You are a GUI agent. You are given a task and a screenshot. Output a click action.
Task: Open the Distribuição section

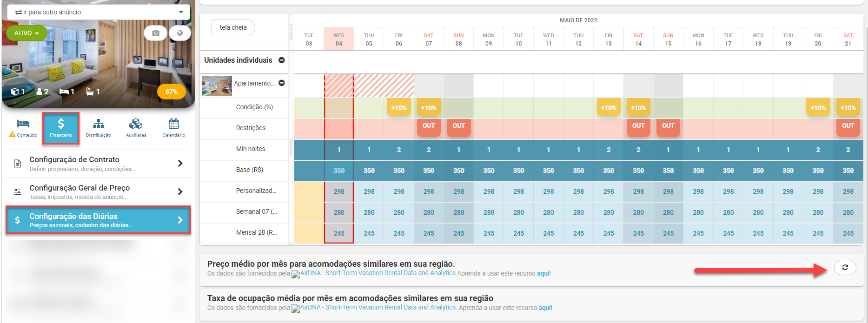pos(98,128)
